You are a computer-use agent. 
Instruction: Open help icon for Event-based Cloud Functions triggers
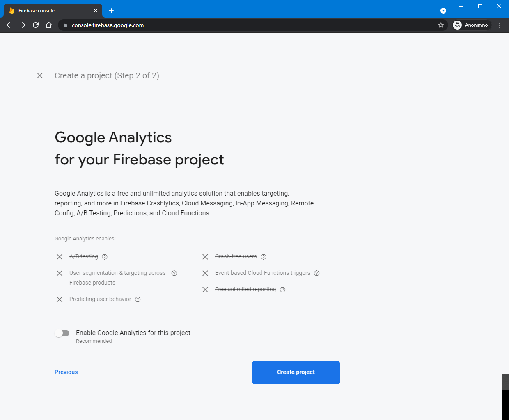[316, 273]
